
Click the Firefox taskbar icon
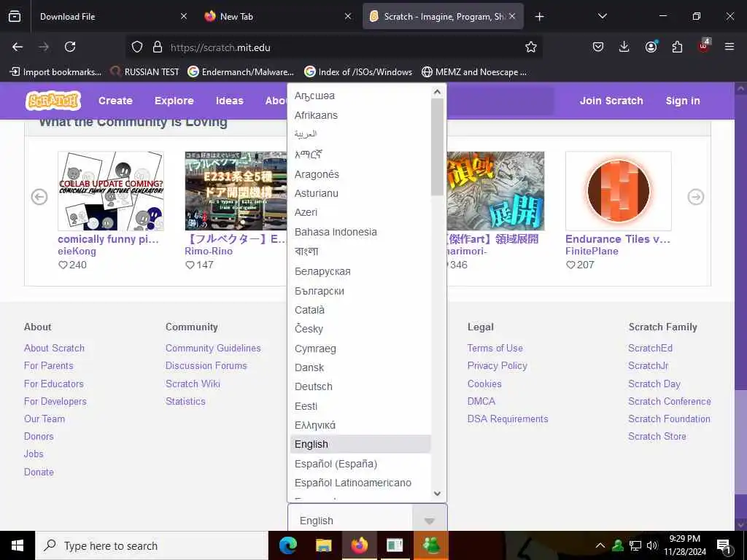(360, 545)
